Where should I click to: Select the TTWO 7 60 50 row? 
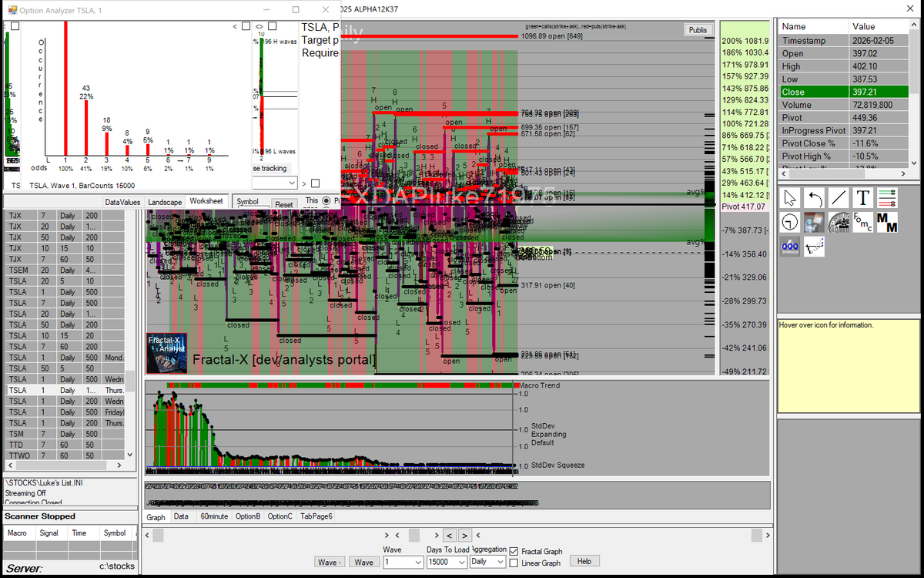65,456
